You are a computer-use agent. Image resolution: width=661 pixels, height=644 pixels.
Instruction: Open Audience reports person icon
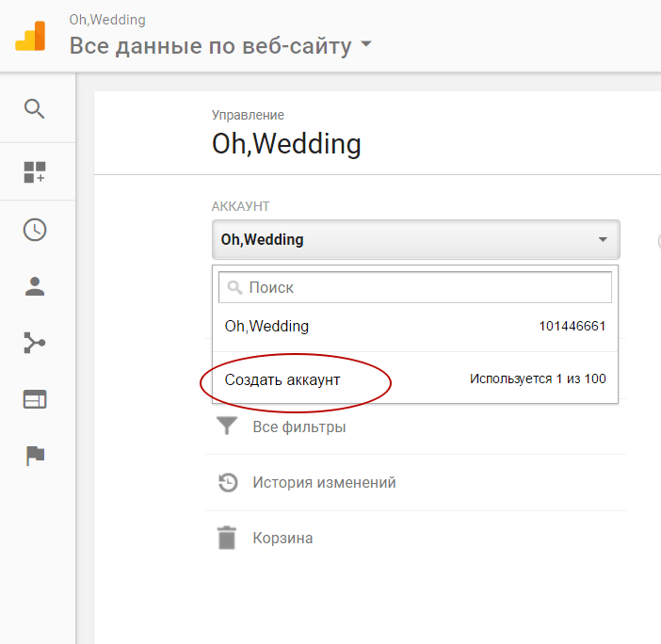[x=35, y=287]
